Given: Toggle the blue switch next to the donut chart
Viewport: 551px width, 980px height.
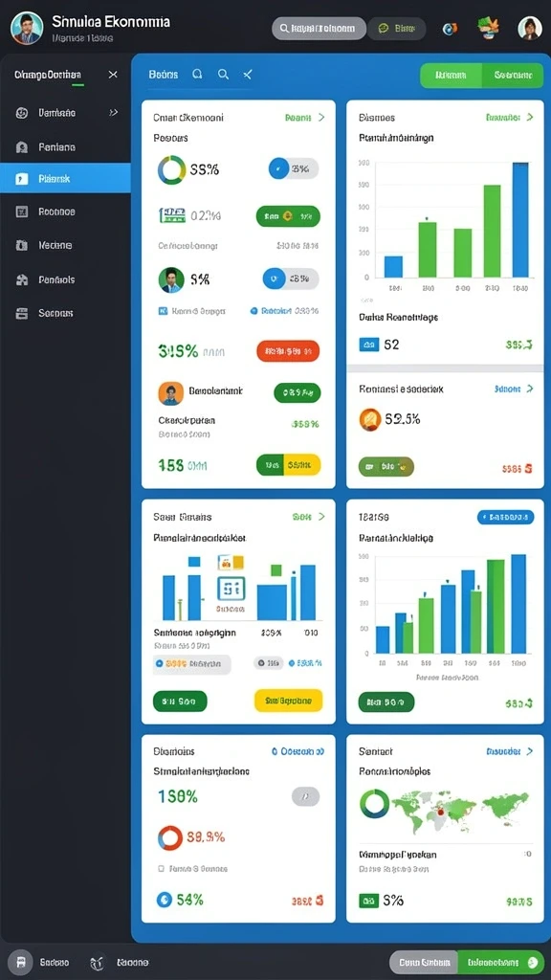Looking at the screenshot, I should tap(293, 168).
